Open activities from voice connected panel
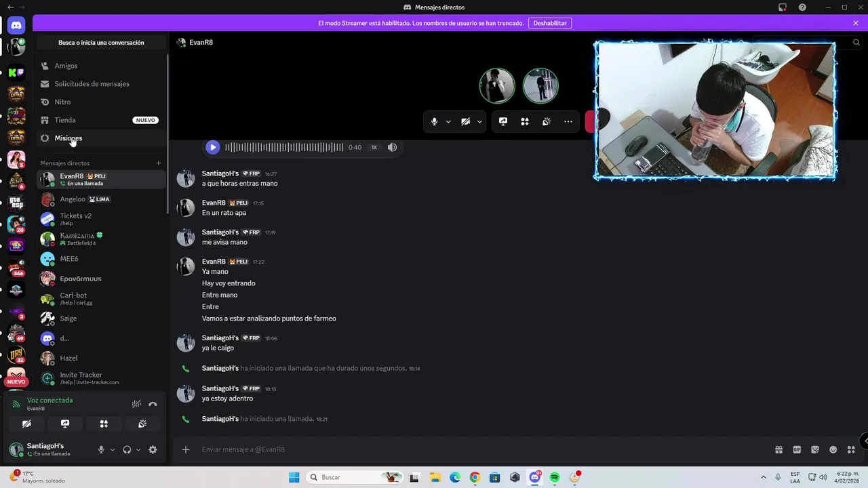 (x=104, y=424)
